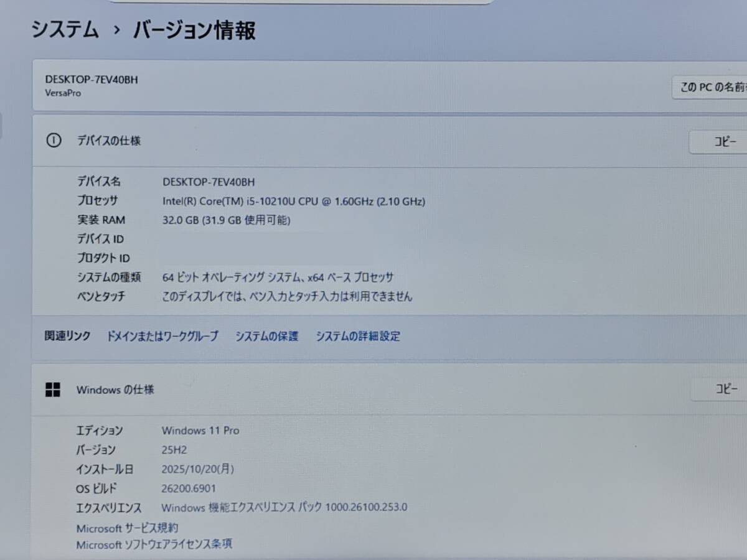Click the プロダクト ID label

click(103, 258)
